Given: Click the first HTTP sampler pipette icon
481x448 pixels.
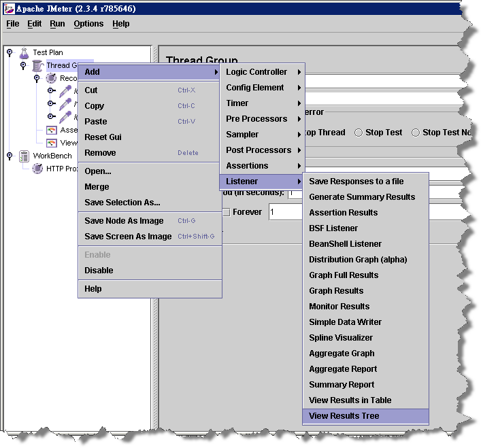Looking at the screenshot, I should coord(65,91).
